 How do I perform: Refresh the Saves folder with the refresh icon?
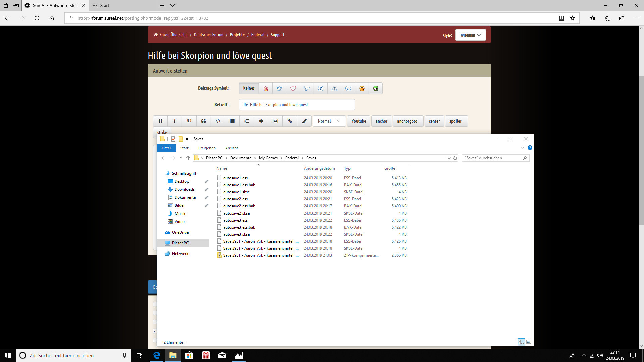click(x=455, y=158)
